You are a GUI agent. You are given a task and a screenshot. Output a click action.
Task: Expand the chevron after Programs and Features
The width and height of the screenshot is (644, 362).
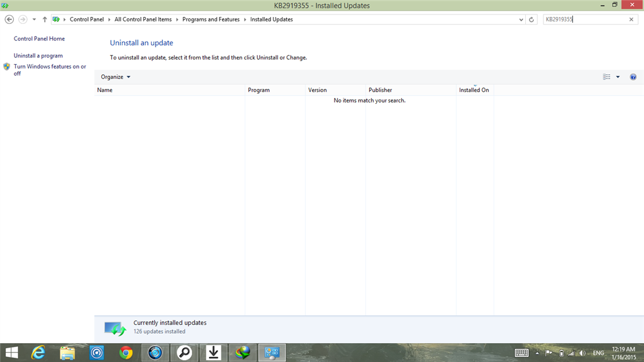tap(245, 20)
